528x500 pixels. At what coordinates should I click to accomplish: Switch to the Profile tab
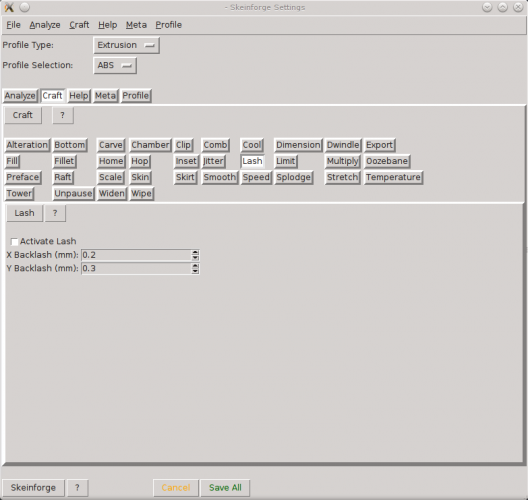(x=136, y=96)
